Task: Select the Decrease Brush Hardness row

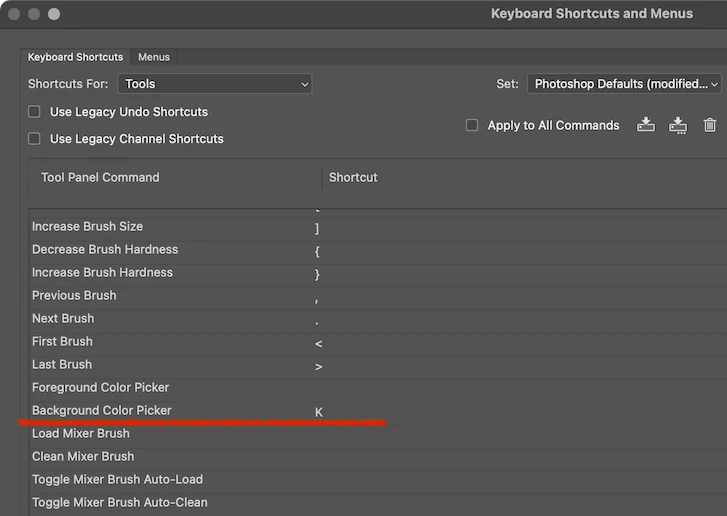Action: (x=378, y=253)
